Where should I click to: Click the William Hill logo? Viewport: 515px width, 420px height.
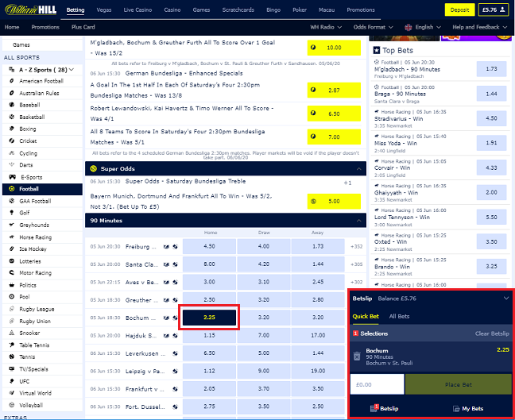(x=30, y=10)
